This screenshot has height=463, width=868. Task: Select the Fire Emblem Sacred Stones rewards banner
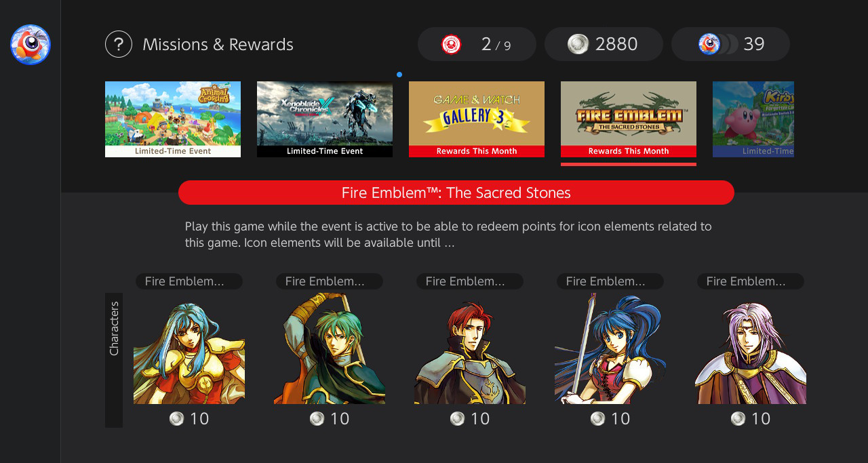coord(629,119)
